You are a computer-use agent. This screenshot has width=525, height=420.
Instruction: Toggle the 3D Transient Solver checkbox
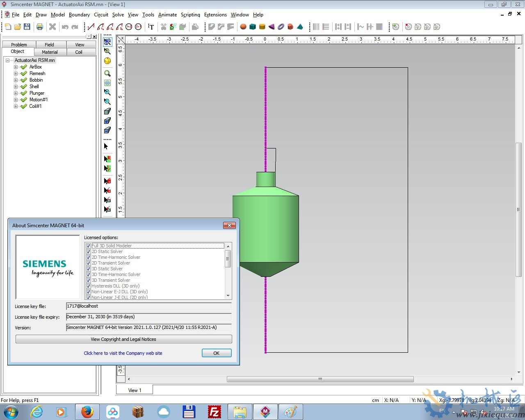tap(89, 280)
